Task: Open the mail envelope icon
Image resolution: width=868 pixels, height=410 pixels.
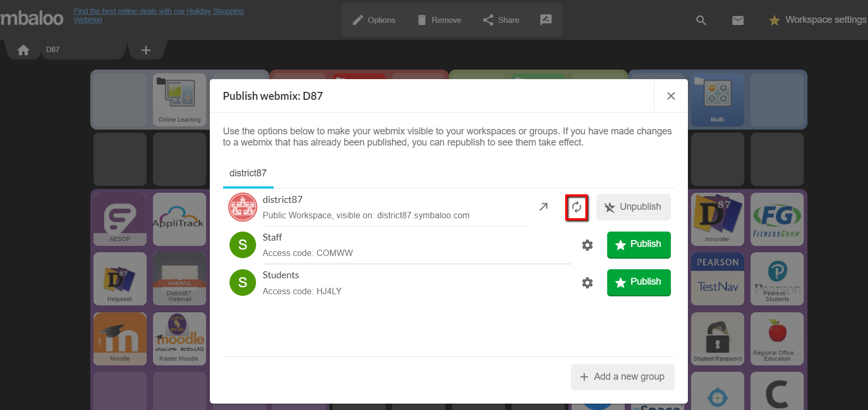Action: tap(738, 20)
